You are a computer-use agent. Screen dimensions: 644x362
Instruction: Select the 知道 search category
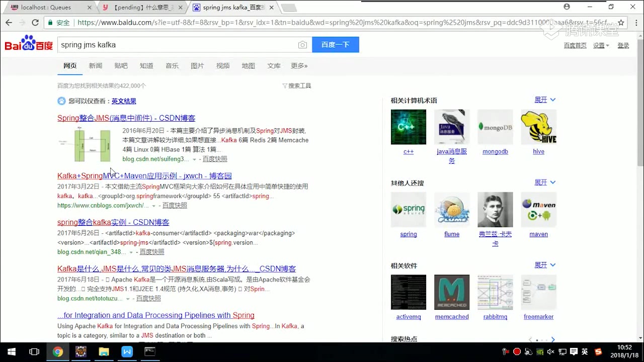(x=146, y=66)
